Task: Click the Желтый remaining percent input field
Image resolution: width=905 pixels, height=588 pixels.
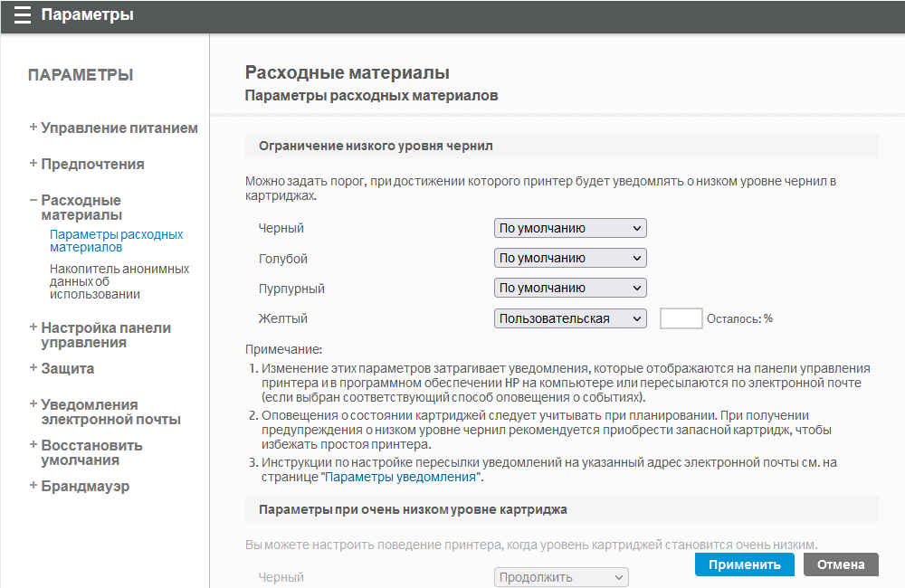Action: (681, 318)
